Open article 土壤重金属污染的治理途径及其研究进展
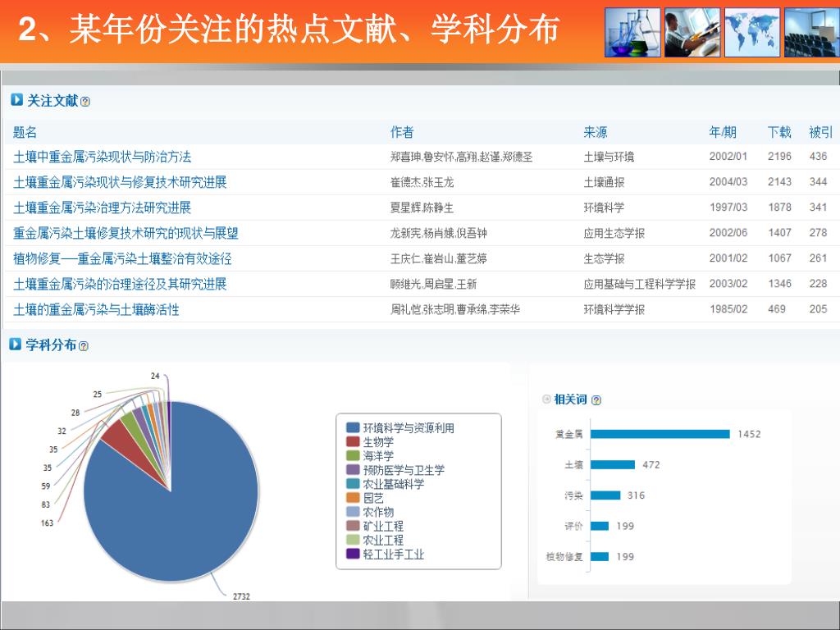This screenshot has height=630, width=840. click(x=120, y=284)
